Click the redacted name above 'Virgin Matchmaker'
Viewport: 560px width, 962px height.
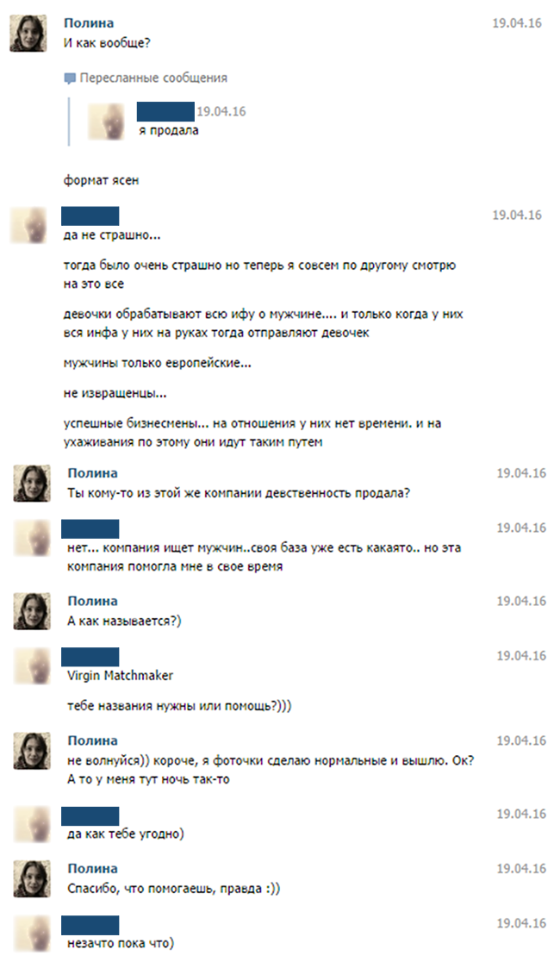[90, 657]
